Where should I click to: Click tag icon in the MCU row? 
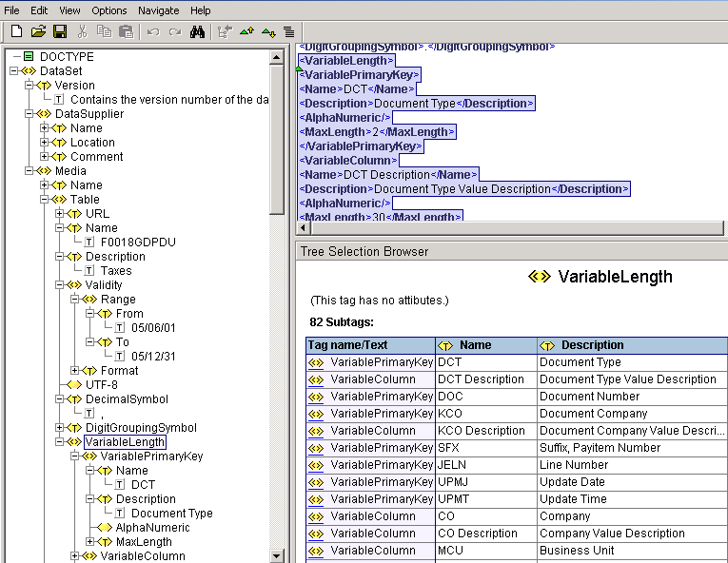pos(316,551)
